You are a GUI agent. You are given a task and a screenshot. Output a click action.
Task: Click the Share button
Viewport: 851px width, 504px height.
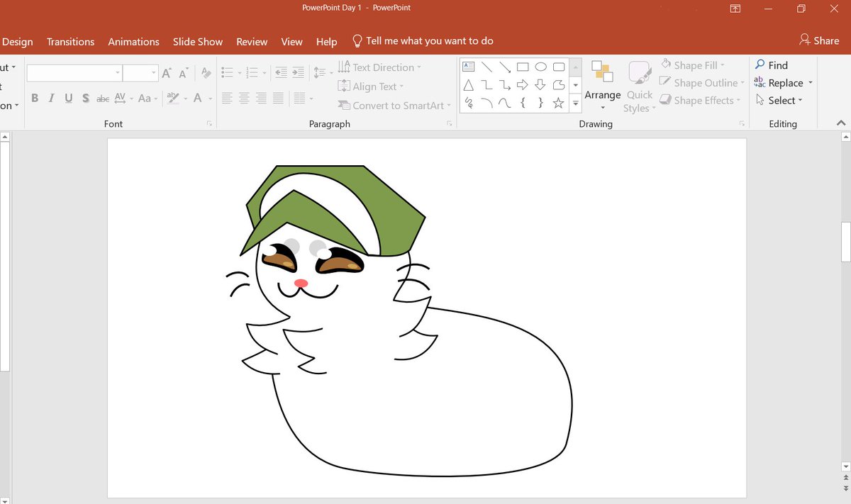click(819, 40)
